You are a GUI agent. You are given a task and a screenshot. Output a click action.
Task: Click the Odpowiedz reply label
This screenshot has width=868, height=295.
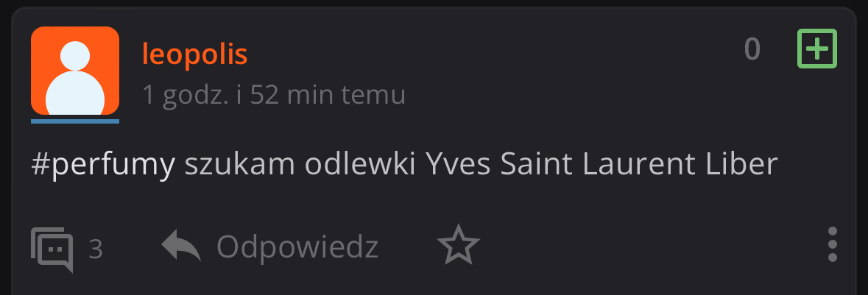(297, 246)
